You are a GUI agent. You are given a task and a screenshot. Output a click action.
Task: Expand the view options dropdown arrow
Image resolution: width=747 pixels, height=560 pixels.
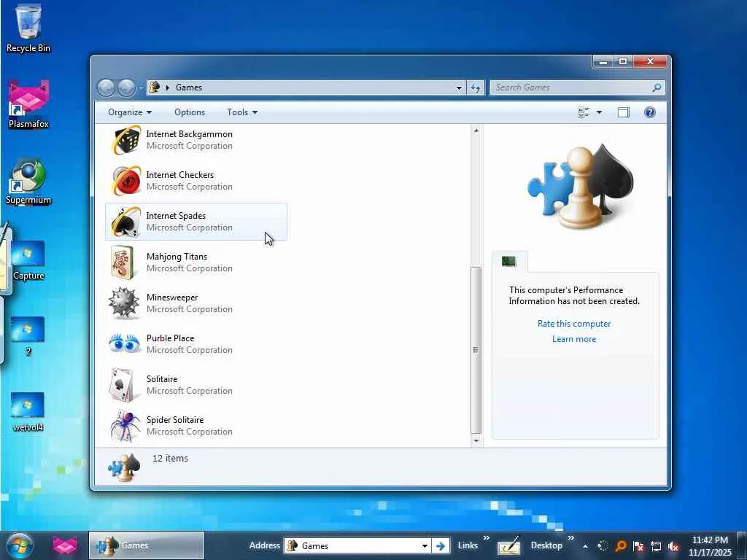coord(599,112)
